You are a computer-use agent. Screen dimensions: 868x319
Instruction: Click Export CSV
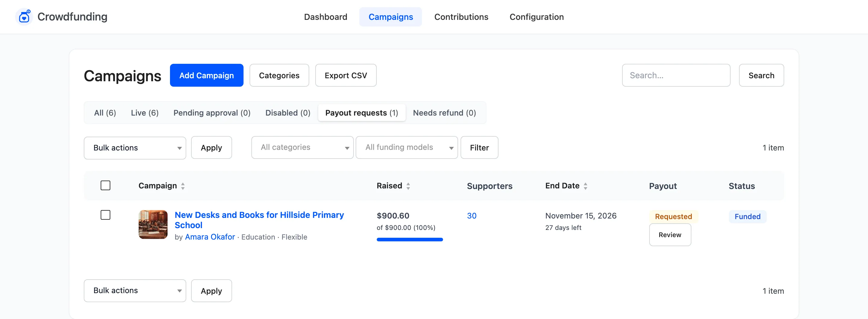tap(346, 75)
